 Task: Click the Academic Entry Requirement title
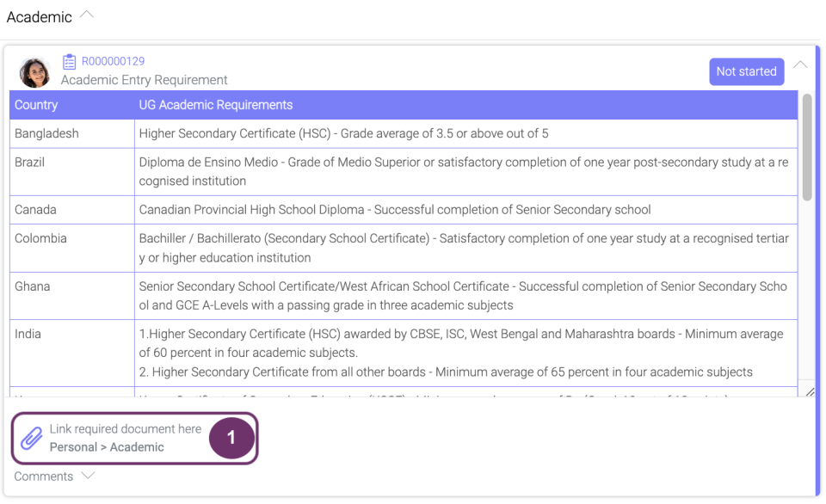144,80
